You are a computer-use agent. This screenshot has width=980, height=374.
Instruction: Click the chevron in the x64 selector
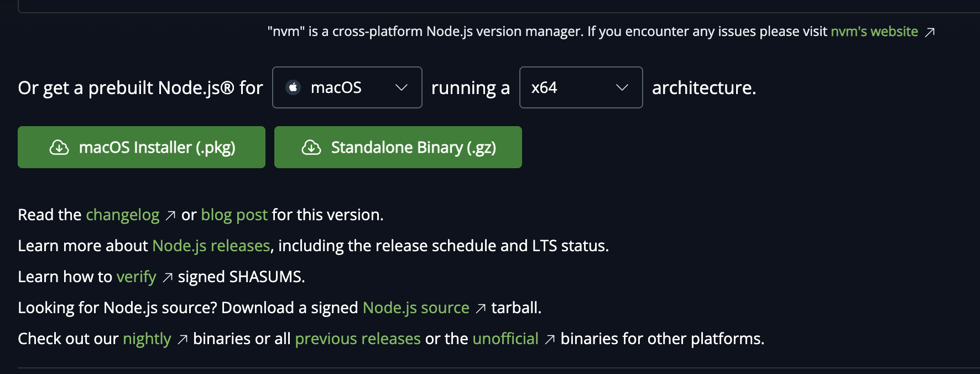(x=622, y=87)
